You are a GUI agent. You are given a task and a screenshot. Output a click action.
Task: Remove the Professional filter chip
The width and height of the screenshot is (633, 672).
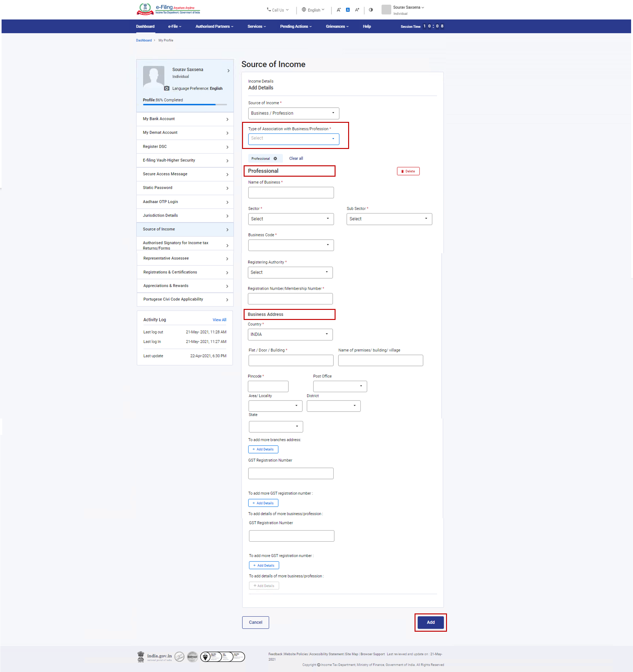pos(276,158)
